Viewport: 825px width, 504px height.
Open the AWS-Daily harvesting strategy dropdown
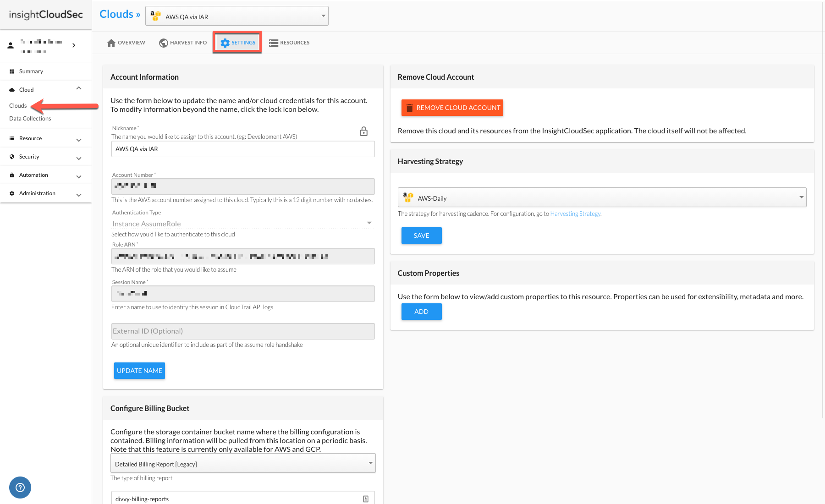click(x=602, y=197)
